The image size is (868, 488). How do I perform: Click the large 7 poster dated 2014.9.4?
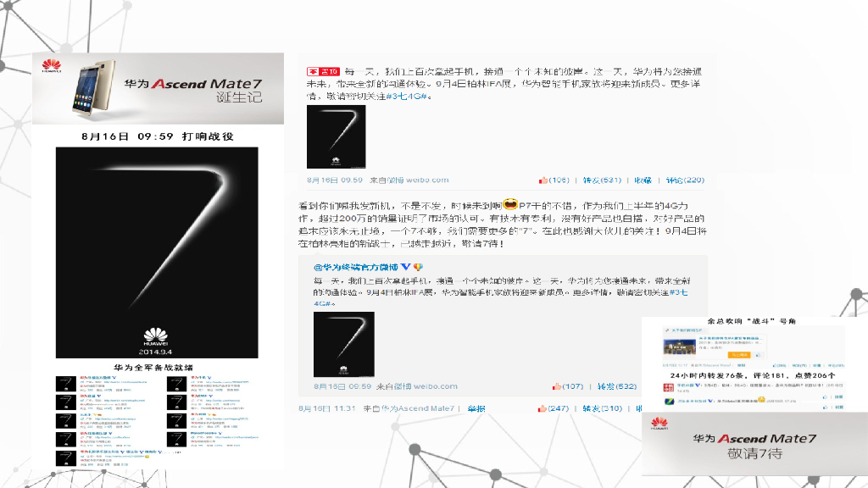(157, 252)
